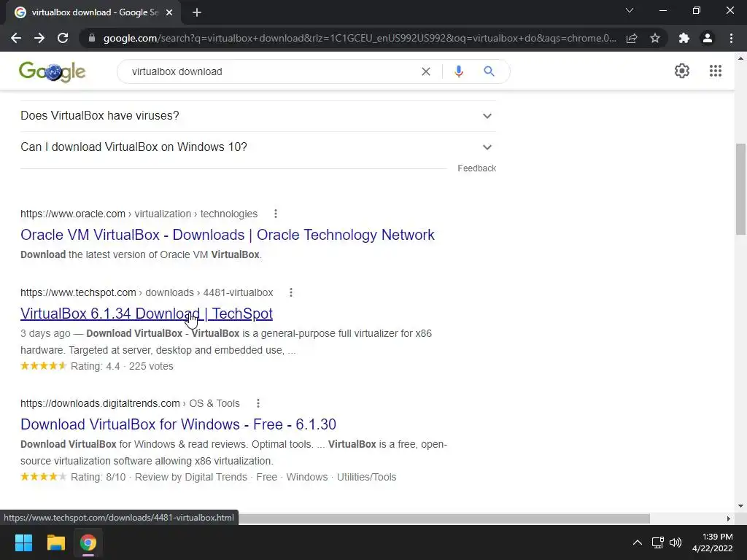
Task: Click the scrollbar's up arrow
Action: click(x=741, y=58)
